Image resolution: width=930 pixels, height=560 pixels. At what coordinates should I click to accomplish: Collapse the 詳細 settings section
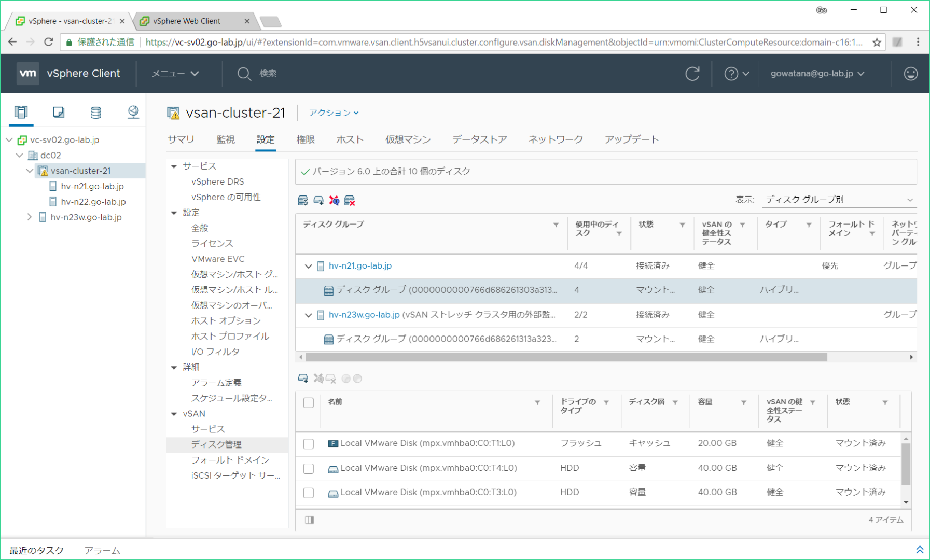[174, 368]
